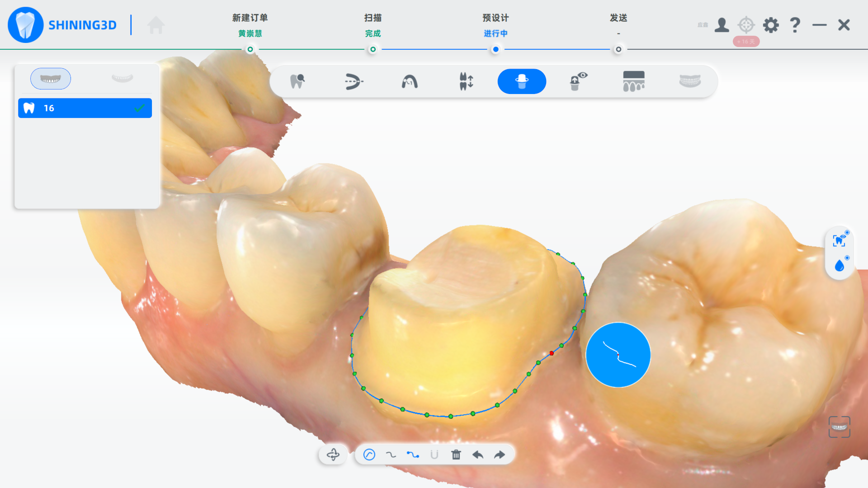The height and width of the screenshot is (488, 868).
Task: Toggle the blue water-drop color texture button
Action: click(x=840, y=266)
